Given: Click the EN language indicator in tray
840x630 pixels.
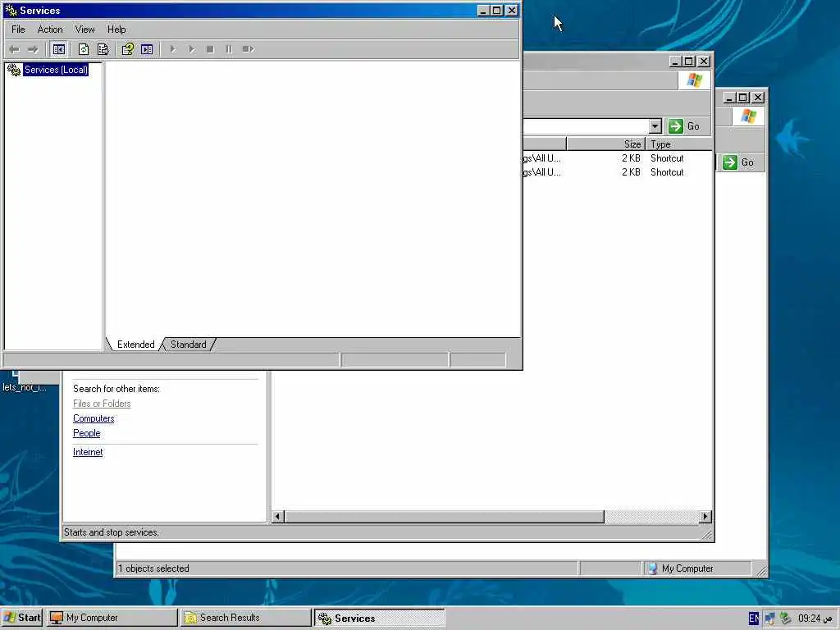Looking at the screenshot, I should coord(753,619).
